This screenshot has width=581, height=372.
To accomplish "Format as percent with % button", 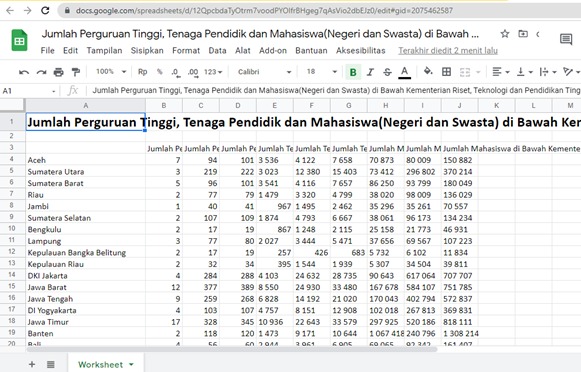I will [160, 72].
